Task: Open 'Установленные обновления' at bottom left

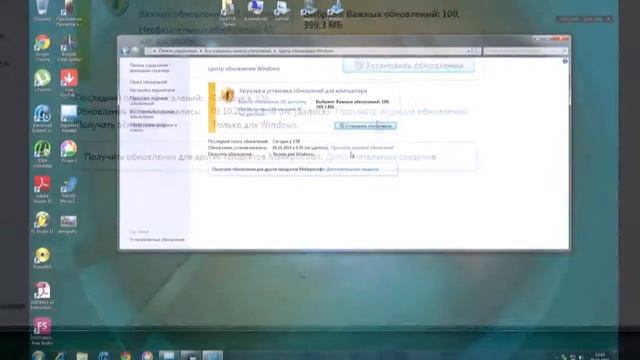Action: tap(157, 240)
